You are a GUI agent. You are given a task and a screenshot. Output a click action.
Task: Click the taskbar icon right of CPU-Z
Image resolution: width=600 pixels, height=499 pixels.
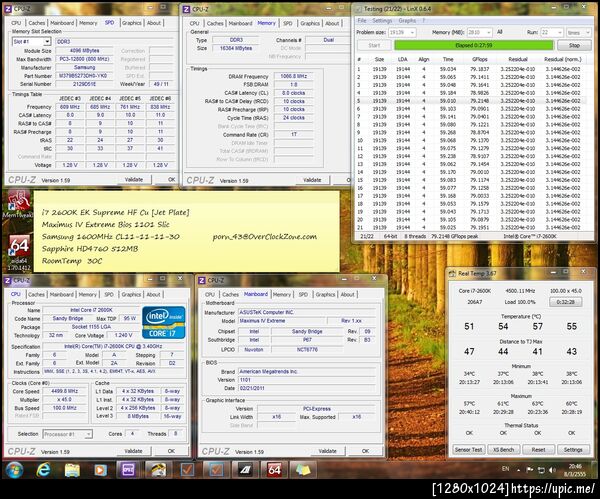click(x=158, y=470)
